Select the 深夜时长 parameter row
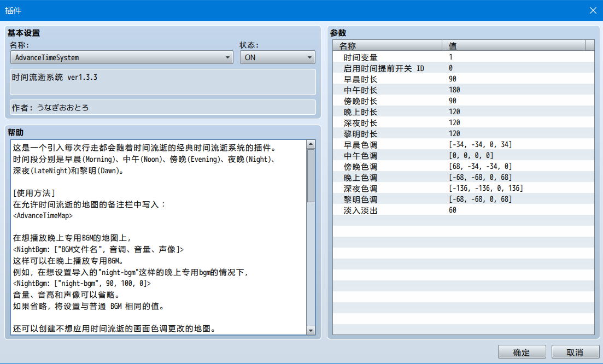603x364 pixels. pyautogui.click(x=464, y=122)
